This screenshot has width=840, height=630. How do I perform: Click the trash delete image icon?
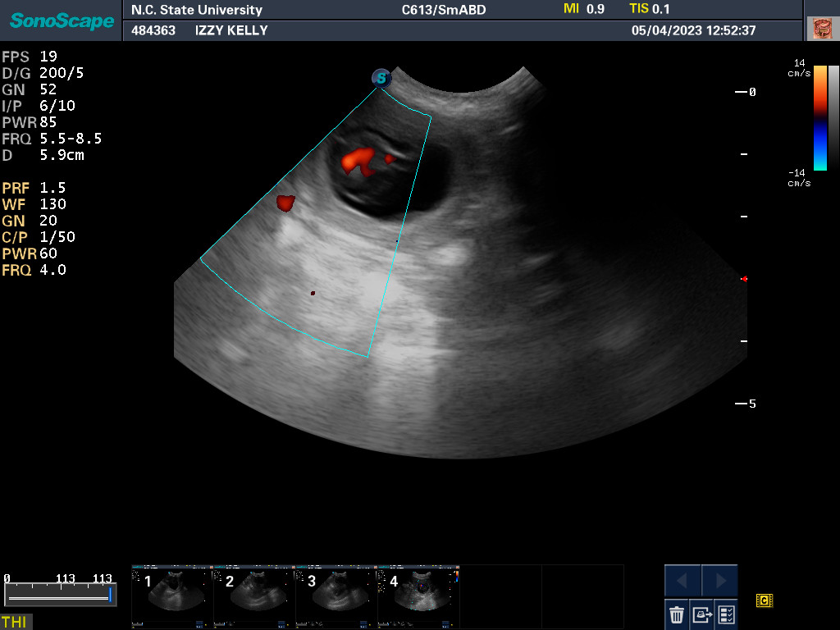(x=677, y=614)
